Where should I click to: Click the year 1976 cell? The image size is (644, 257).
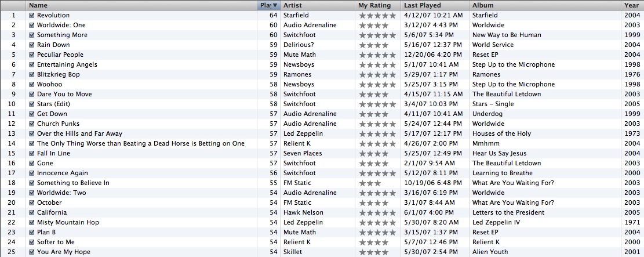[x=632, y=74]
